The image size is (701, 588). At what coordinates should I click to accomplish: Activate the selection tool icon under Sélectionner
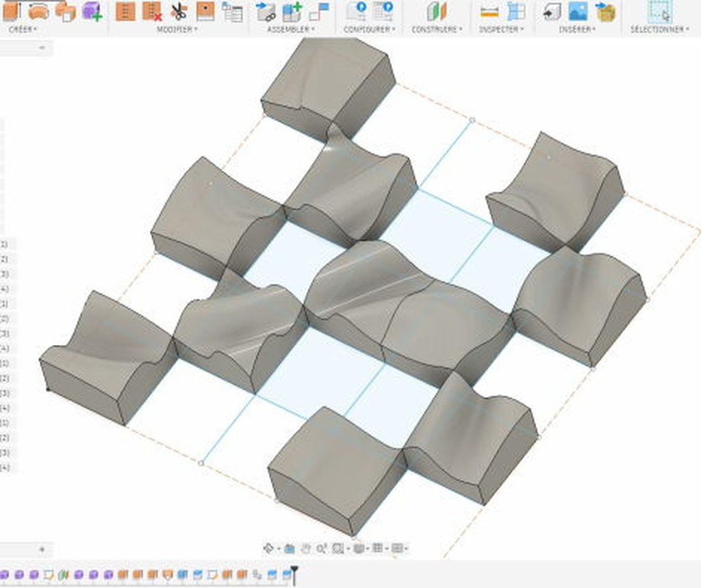(x=659, y=12)
